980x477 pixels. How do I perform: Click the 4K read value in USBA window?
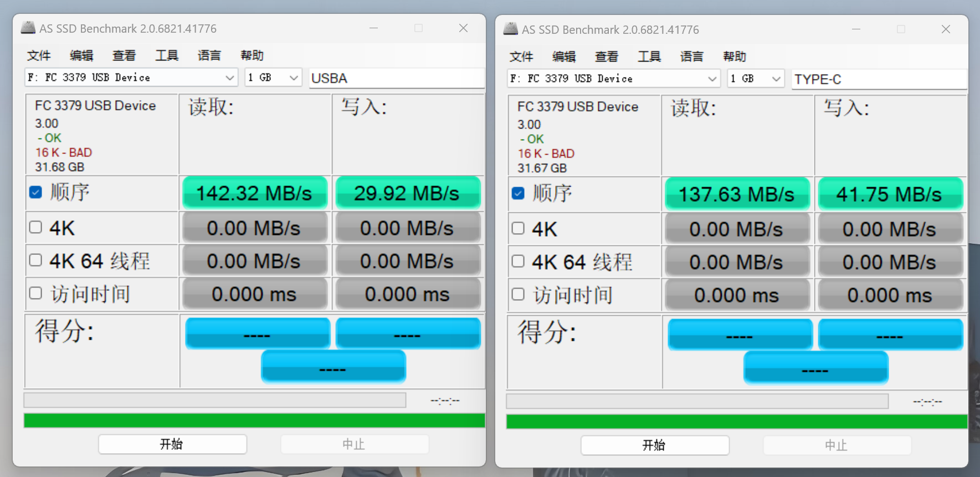(255, 228)
